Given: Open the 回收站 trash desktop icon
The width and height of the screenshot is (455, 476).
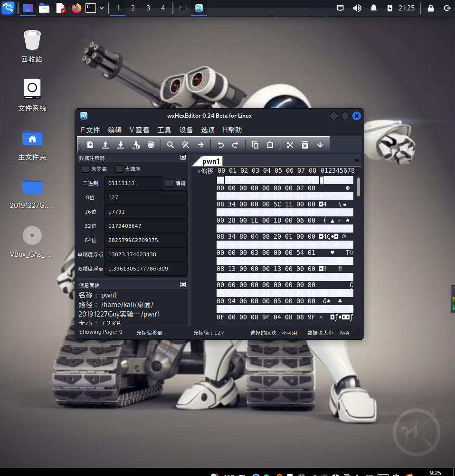Looking at the screenshot, I should point(32,46).
